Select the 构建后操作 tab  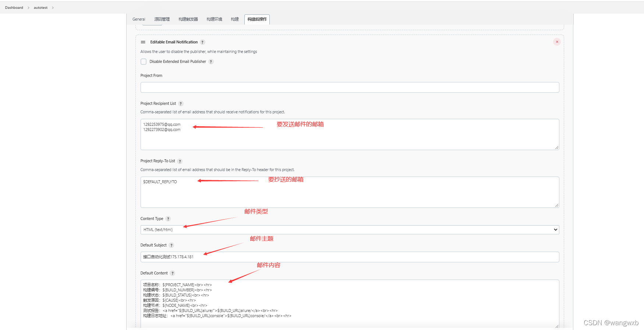point(257,19)
